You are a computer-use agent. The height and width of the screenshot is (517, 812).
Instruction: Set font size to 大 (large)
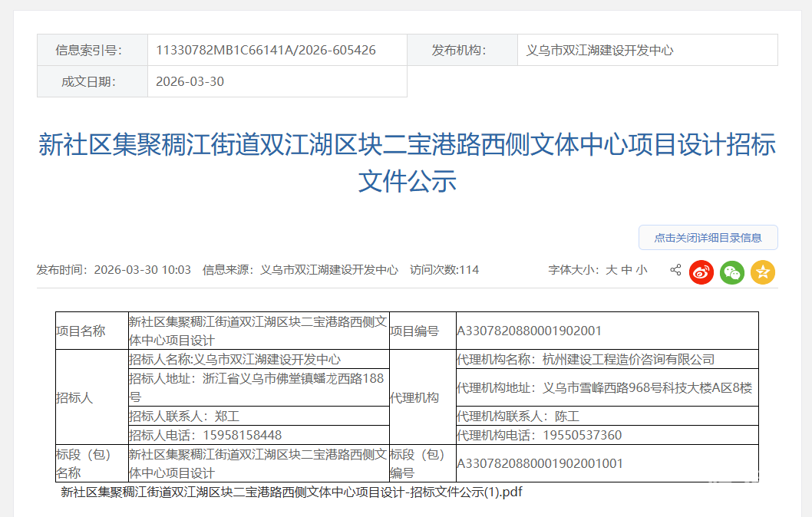(611, 270)
